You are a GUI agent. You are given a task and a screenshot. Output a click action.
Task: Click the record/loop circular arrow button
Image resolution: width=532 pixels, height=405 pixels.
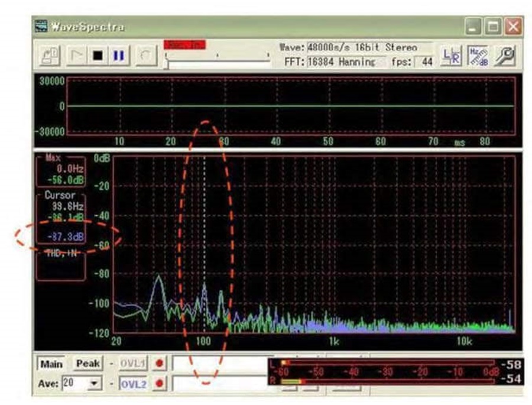[146, 56]
